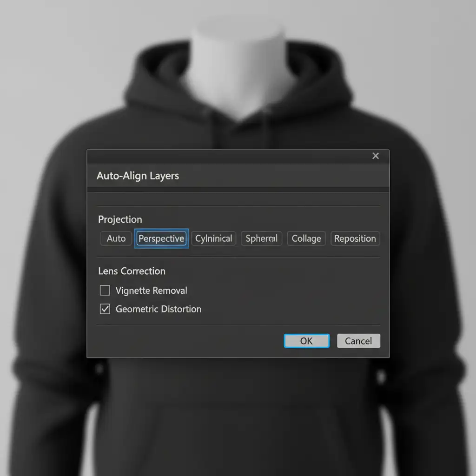Select the Reposition projection option

click(x=355, y=238)
